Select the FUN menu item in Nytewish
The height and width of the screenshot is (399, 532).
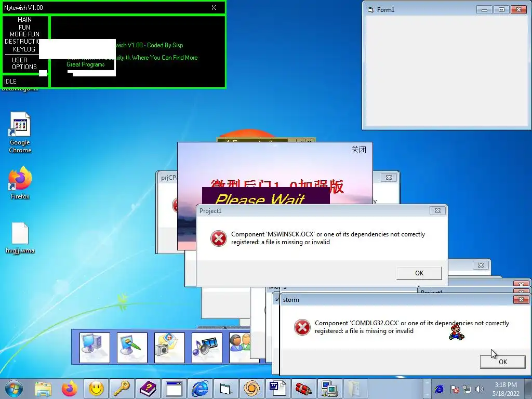[x=24, y=27]
